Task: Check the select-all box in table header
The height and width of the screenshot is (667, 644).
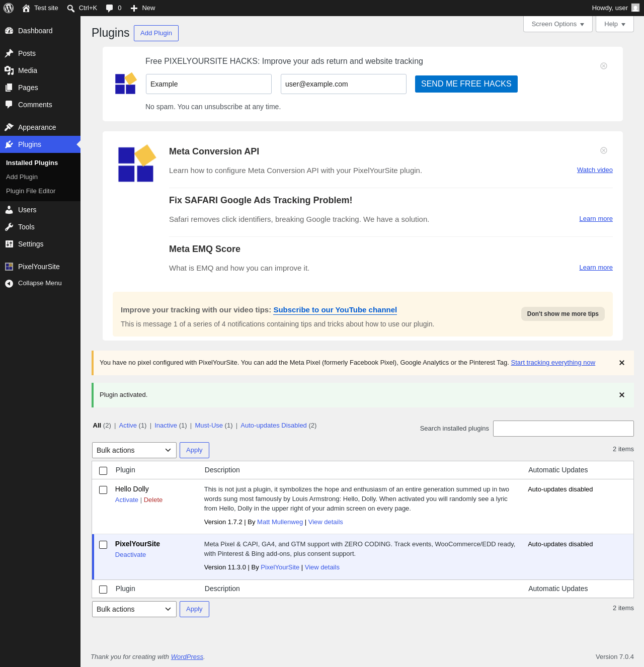Action: point(103,471)
